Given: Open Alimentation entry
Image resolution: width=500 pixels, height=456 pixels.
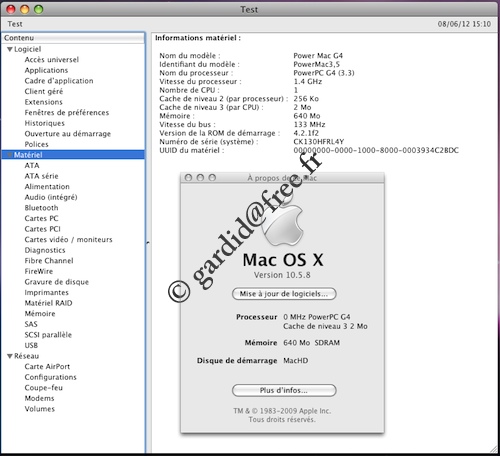Looking at the screenshot, I should 47,187.
